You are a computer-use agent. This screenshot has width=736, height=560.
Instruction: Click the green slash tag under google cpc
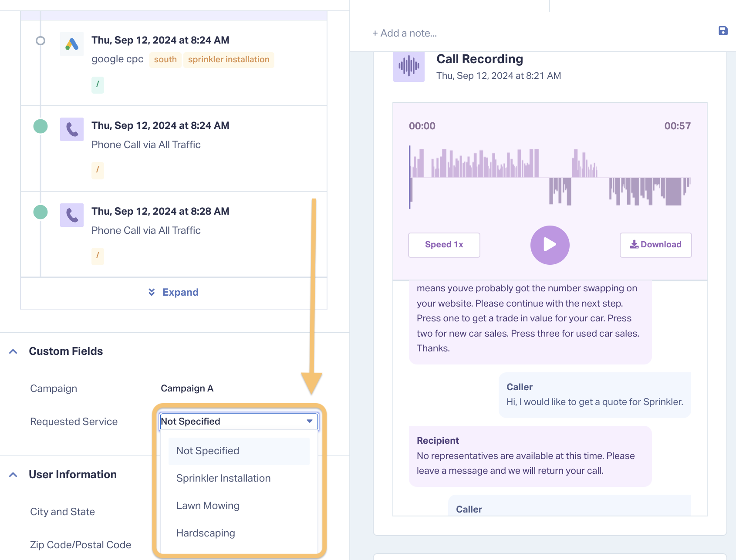click(x=98, y=84)
